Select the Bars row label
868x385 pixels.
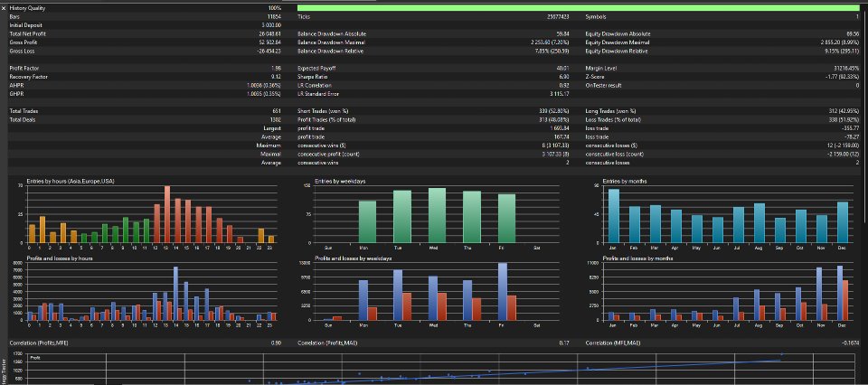[x=14, y=17]
